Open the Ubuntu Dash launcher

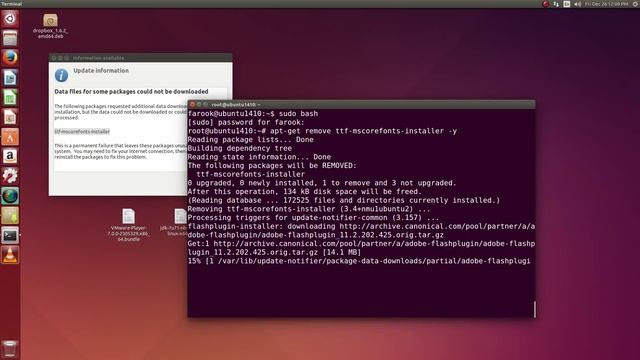pyautogui.click(x=10, y=19)
